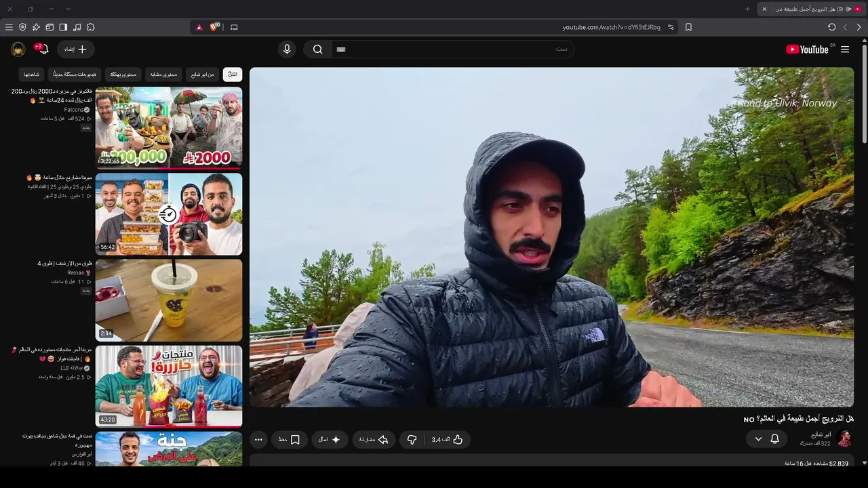This screenshot has width=868, height=488.
Task: Open the browser main menu (hamburger)
Action: coord(9,27)
